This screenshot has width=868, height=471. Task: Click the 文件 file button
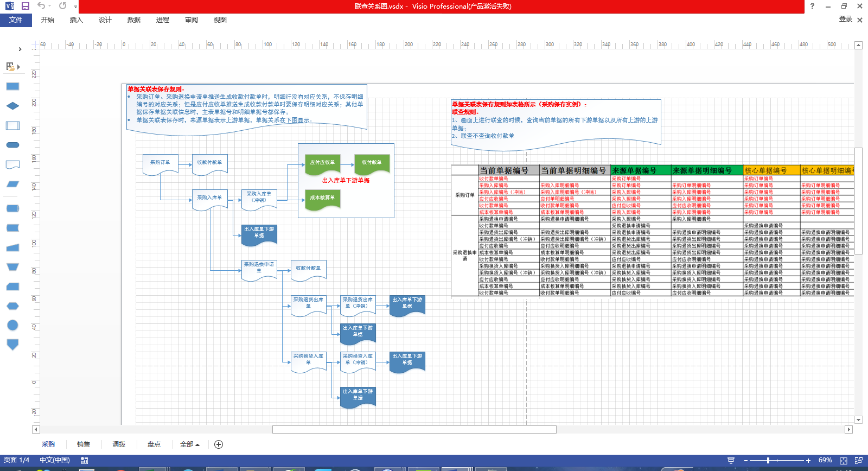click(x=16, y=20)
